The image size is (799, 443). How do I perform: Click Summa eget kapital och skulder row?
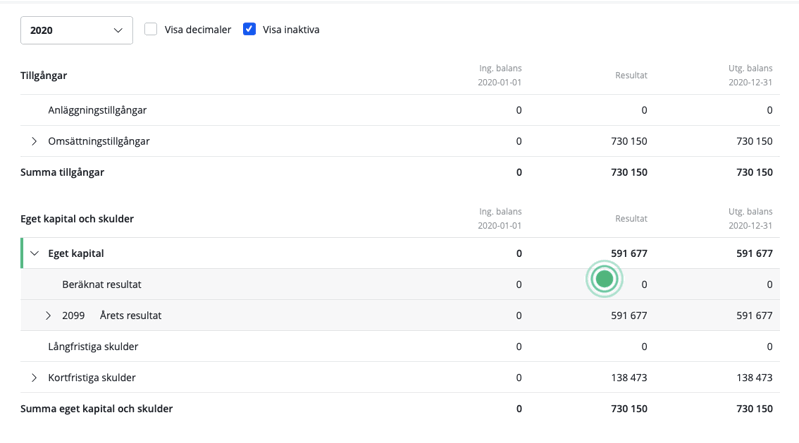(96, 409)
